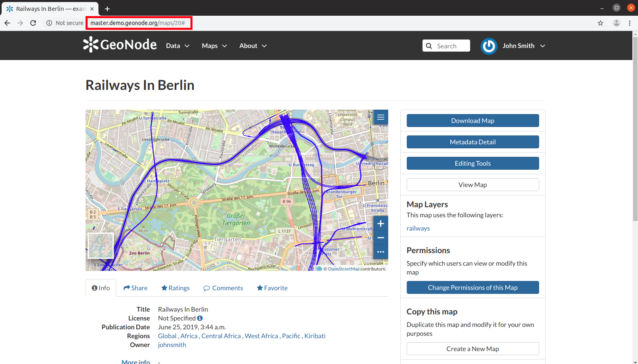Open the railways layer link
The width and height of the screenshot is (638, 364).
click(x=418, y=228)
